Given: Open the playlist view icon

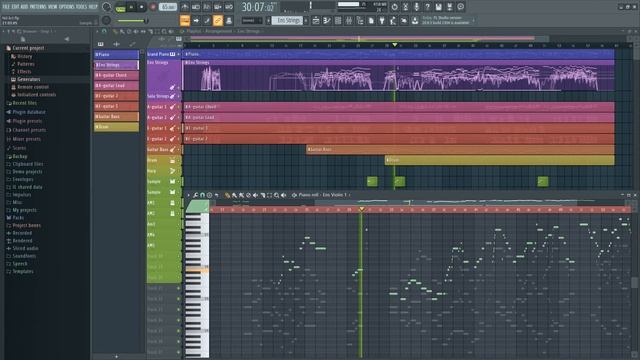Looking at the screenshot, I should 316,20.
